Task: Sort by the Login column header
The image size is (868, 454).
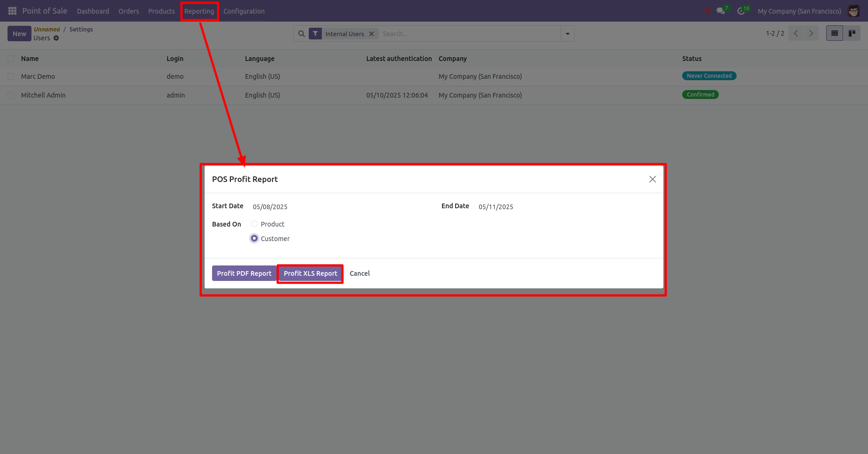Action: (x=175, y=59)
